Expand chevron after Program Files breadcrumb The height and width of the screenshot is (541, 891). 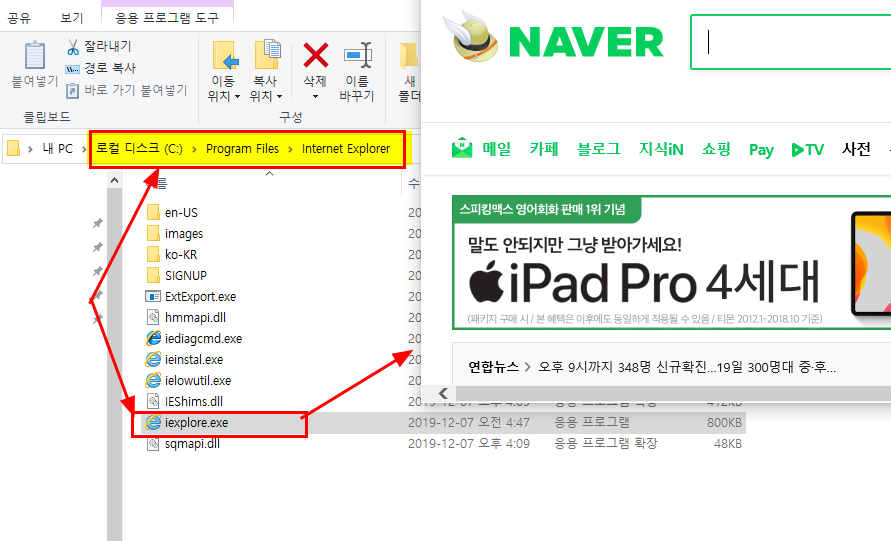click(x=290, y=149)
